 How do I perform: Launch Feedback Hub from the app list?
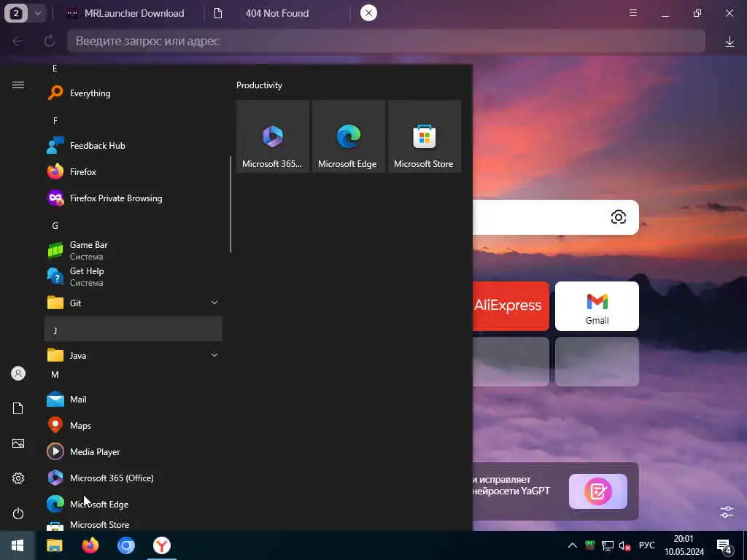coord(133,145)
